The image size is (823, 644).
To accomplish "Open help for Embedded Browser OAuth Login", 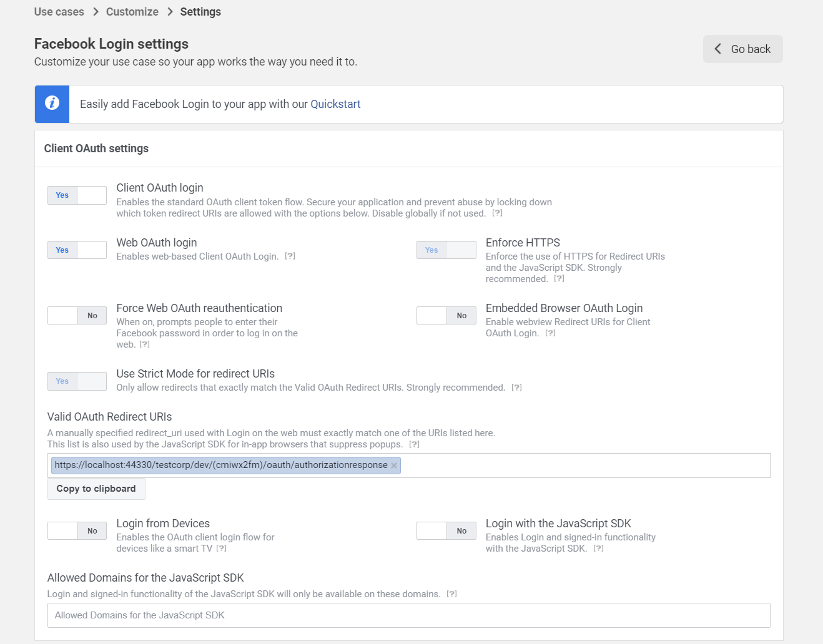I will pyautogui.click(x=550, y=333).
